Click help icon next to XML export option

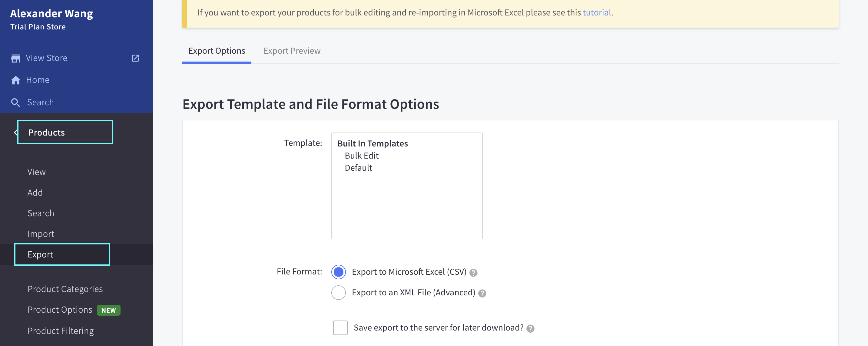[482, 293]
